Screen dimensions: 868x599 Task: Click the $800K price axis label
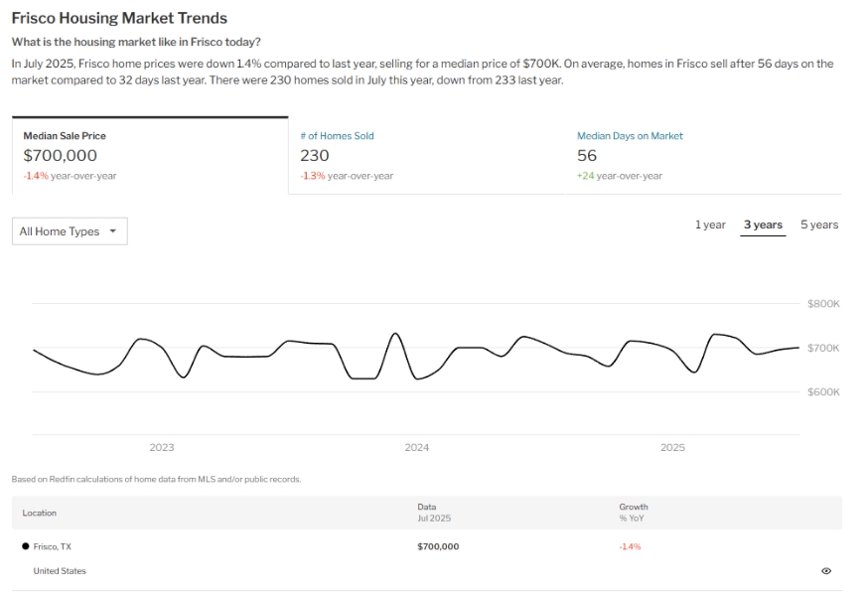823,304
